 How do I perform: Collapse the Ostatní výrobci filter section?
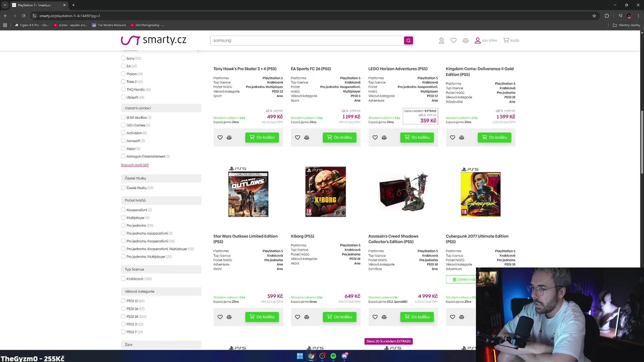(161, 108)
